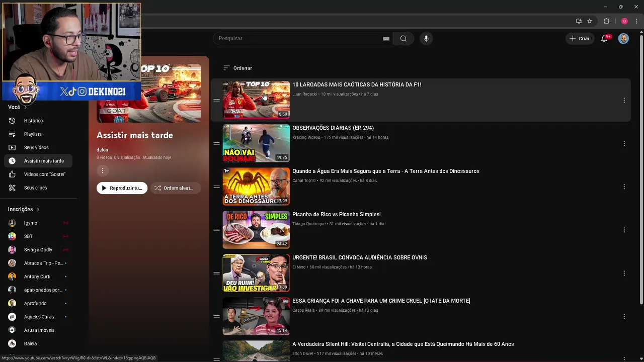644x362 pixels.
Task: Open Ei Nerd channel name
Action: (299, 267)
